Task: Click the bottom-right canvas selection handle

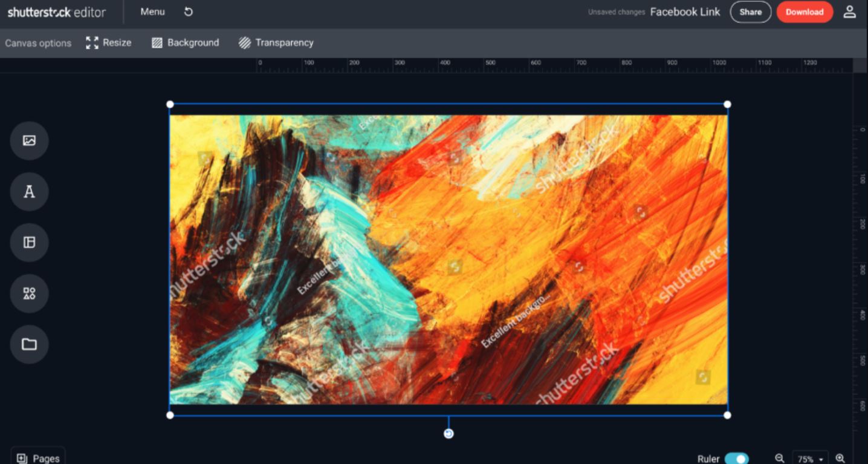Action: click(x=727, y=415)
